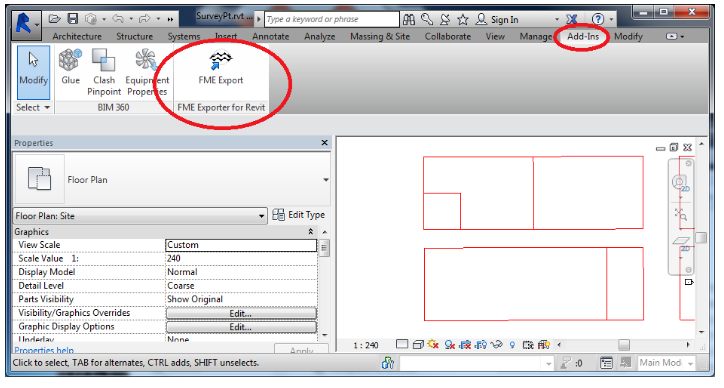Click Edit button for Visibility/Graphics Overrides
The width and height of the screenshot is (724, 388).
point(241,313)
